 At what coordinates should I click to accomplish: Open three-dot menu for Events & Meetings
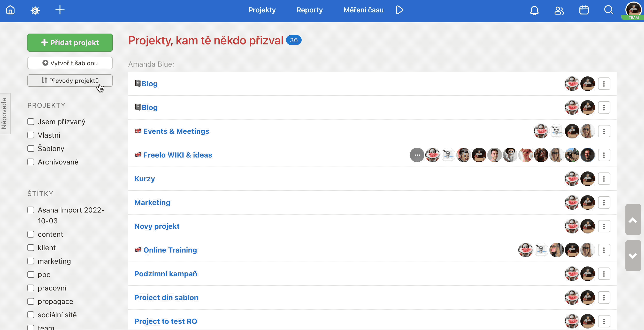[x=604, y=131]
